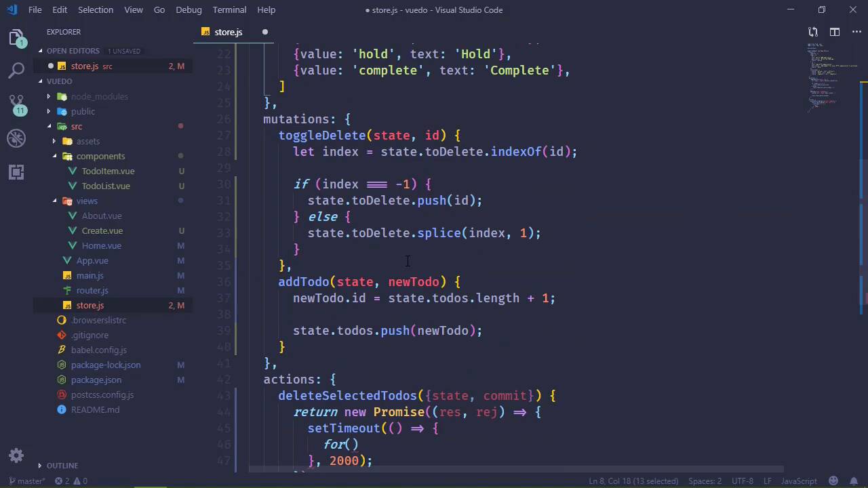Open the errors and warnings status indicator

click(71, 481)
